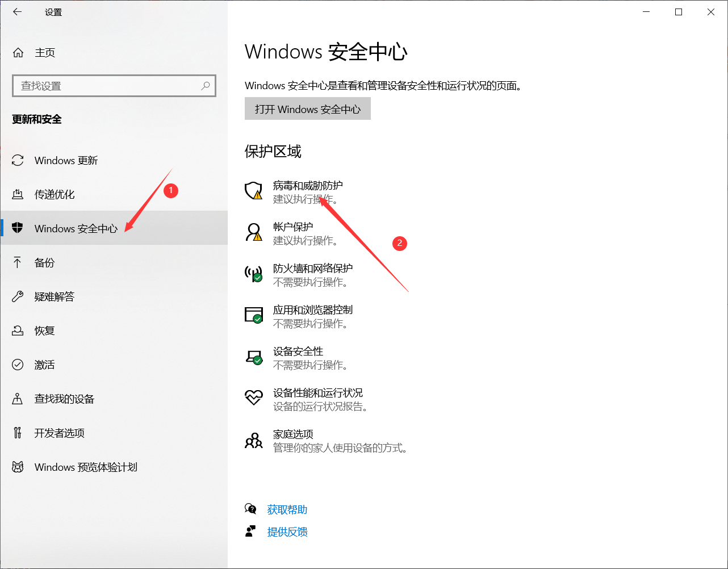Screen dimensions: 728x569
Task: Click the 获取帮助 link
Action: (x=287, y=509)
